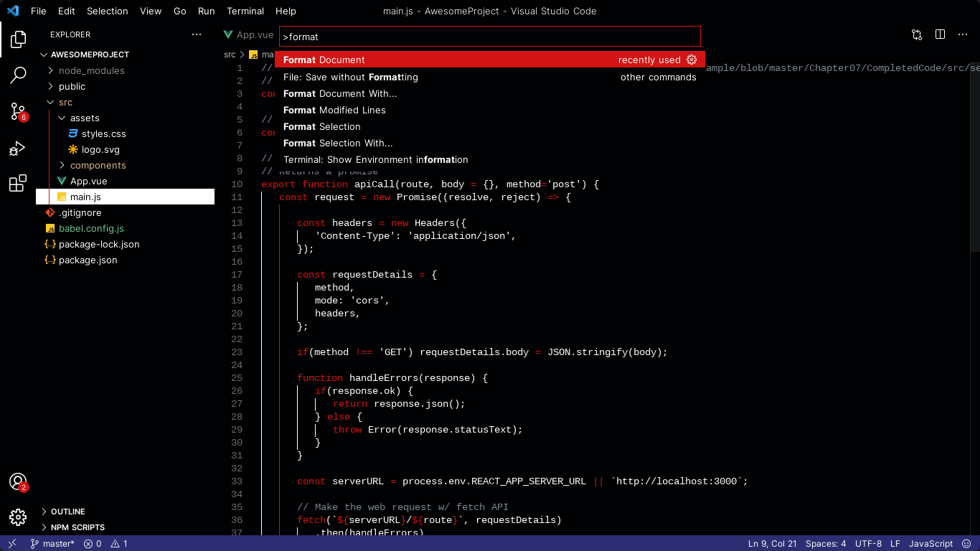Click the warnings count in status bar
The image size is (980, 551).
click(119, 544)
